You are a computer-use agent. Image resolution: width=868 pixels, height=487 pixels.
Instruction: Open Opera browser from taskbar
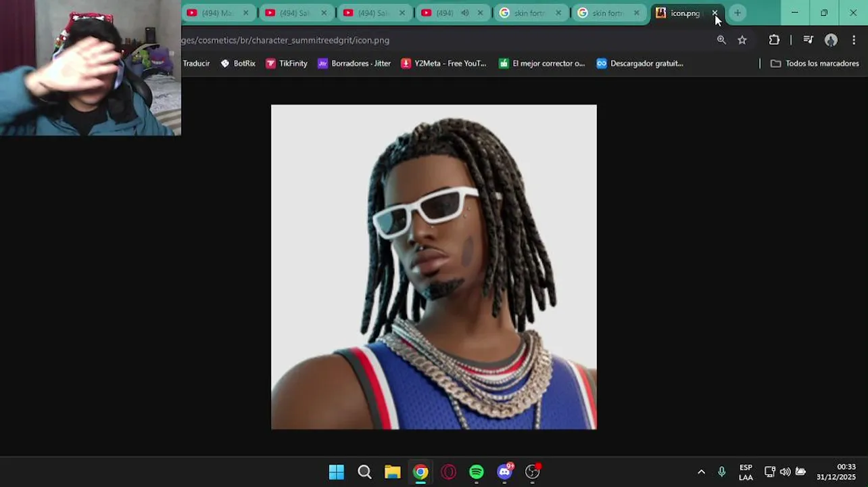point(448,472)
